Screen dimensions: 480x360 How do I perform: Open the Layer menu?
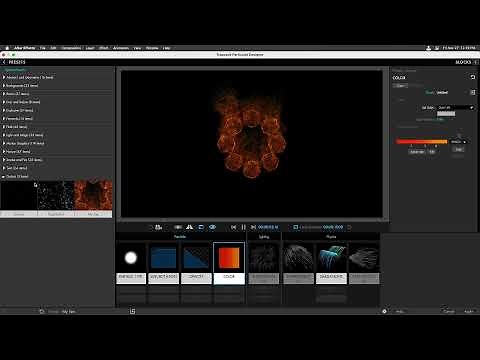pos(90,48)
